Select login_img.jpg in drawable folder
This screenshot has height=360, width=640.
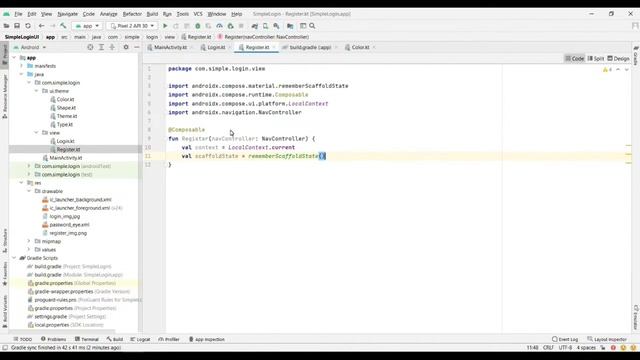click(x=64, y=216)
